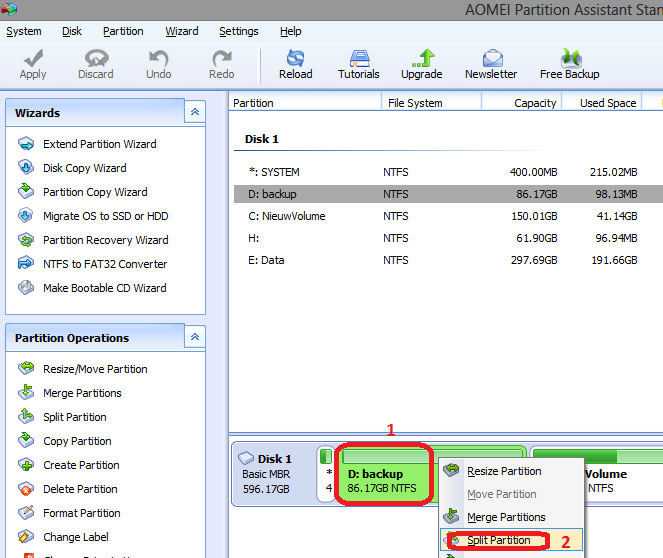Select the C: NieuwVolume partition row
Viewport: 663px width, 558px height.
pyautogui.click(x=448, y=216)
